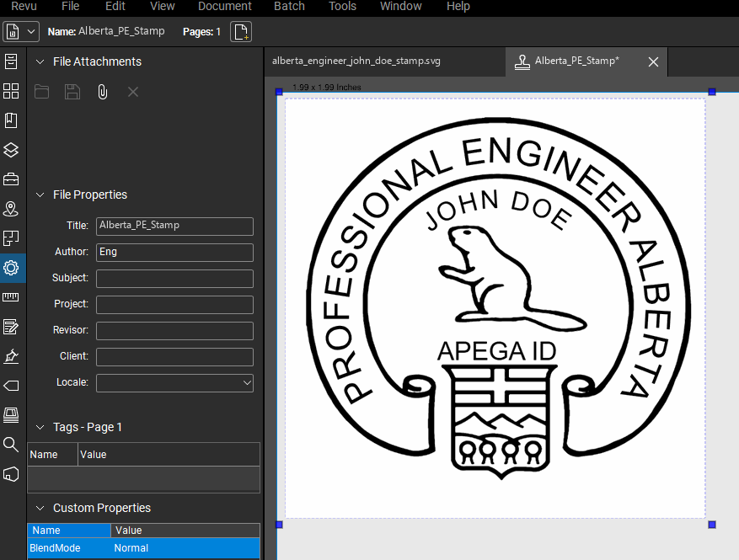Select the Properties gear icon
The height and width of the screenshot is (560, 739).
click(x=11, y=268)
